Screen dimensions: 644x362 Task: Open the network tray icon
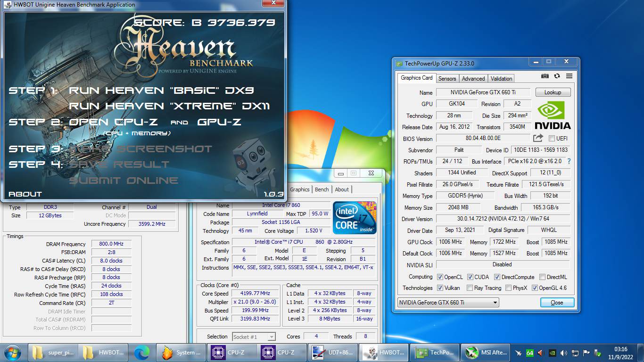tap(576, 353)
